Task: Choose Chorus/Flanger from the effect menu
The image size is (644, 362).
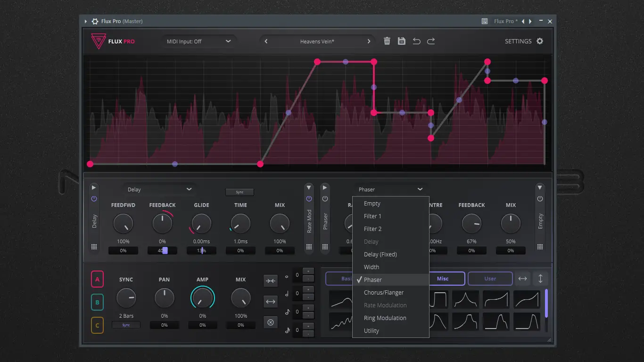Action: point(391,293)
